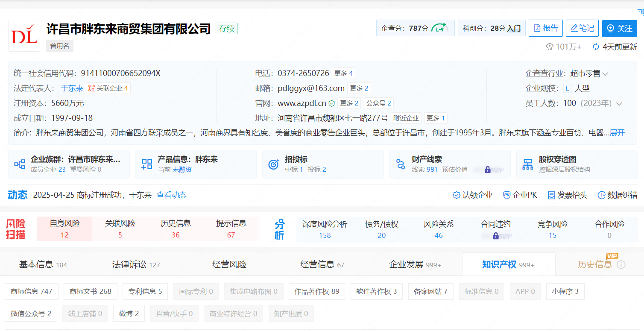
Task: Switch to 经营信息 67 tab
Action: point(322,264)
